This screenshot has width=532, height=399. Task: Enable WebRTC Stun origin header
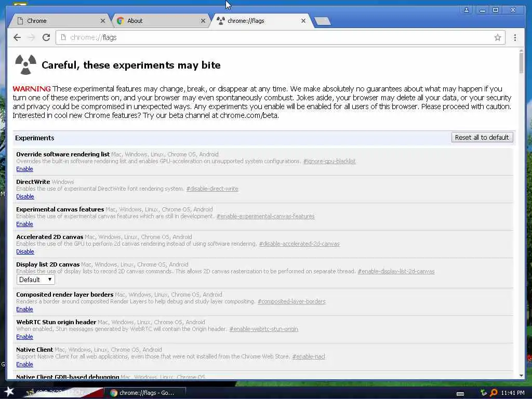24,337
